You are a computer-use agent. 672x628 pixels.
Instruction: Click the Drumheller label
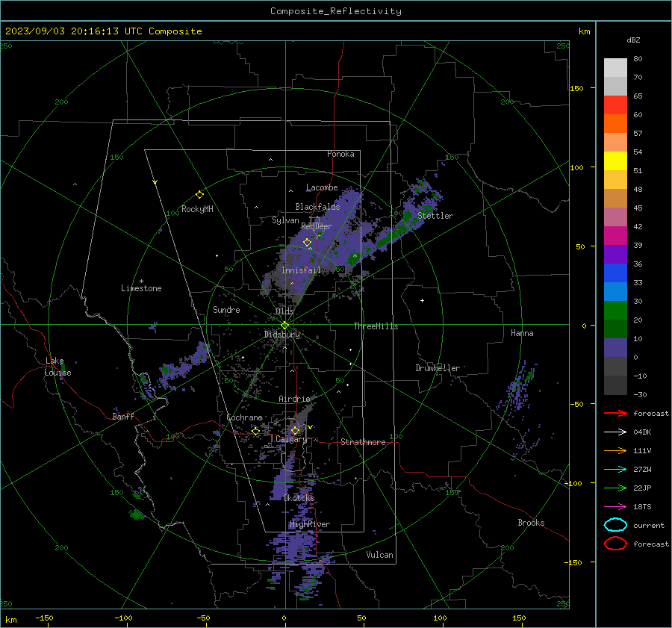click(x=438, y=368)
